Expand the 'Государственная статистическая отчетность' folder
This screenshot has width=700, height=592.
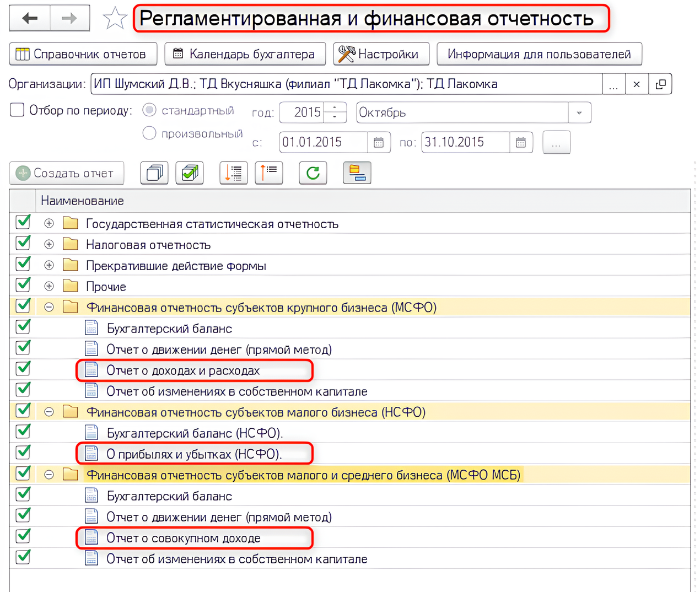[x=49, y=223]
